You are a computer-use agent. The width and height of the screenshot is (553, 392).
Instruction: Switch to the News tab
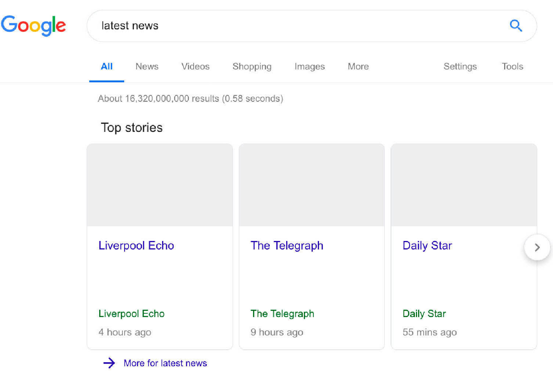tap(147, 66)
